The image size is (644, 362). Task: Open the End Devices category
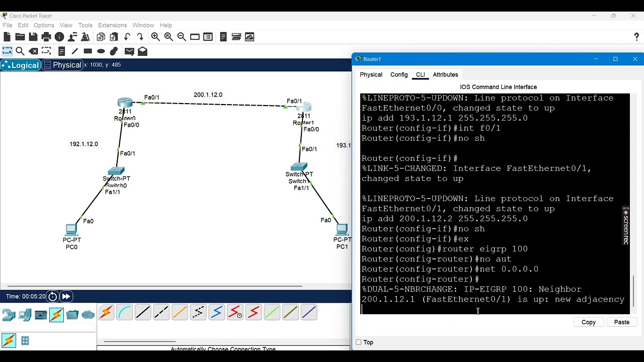[x=25, y=315]
